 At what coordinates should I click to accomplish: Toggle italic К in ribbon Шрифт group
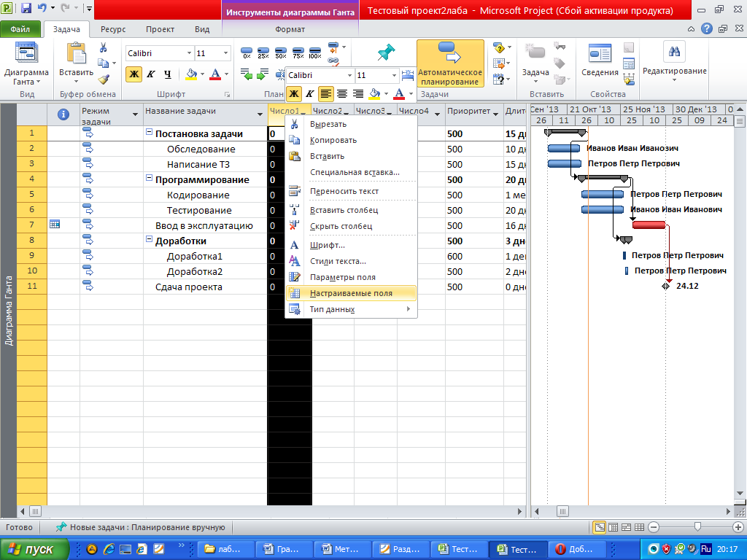tap(150, 74)
